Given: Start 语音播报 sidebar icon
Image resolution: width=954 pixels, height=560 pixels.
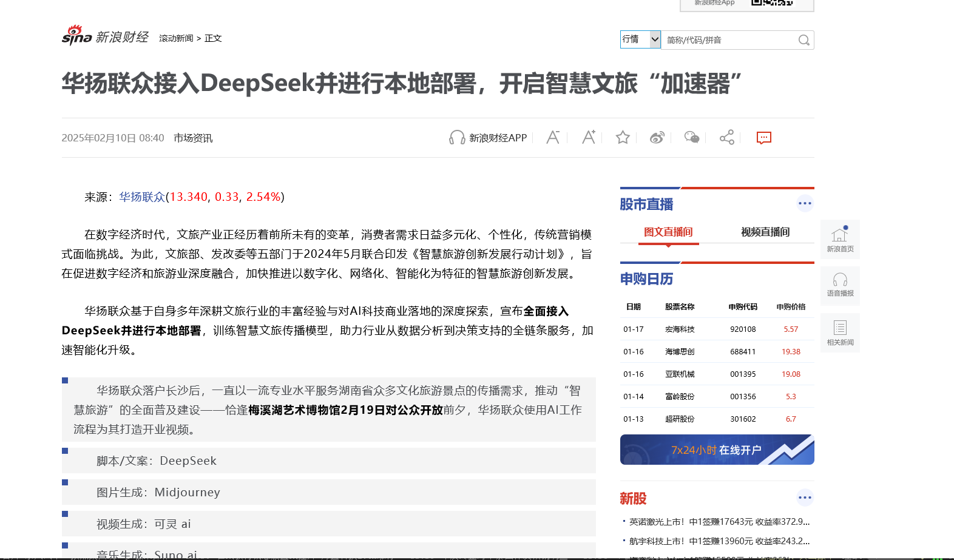Looking at the screenshot, I should click(840, 286).
